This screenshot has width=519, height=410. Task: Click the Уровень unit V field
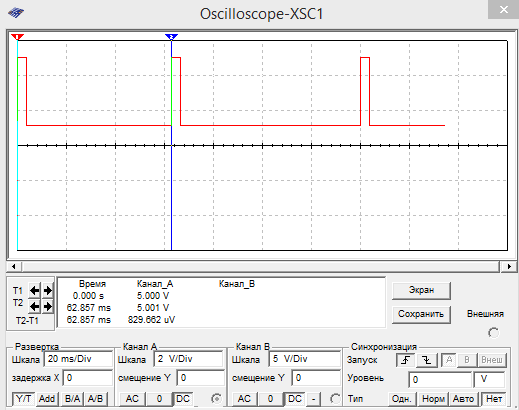tap(489, 380)
